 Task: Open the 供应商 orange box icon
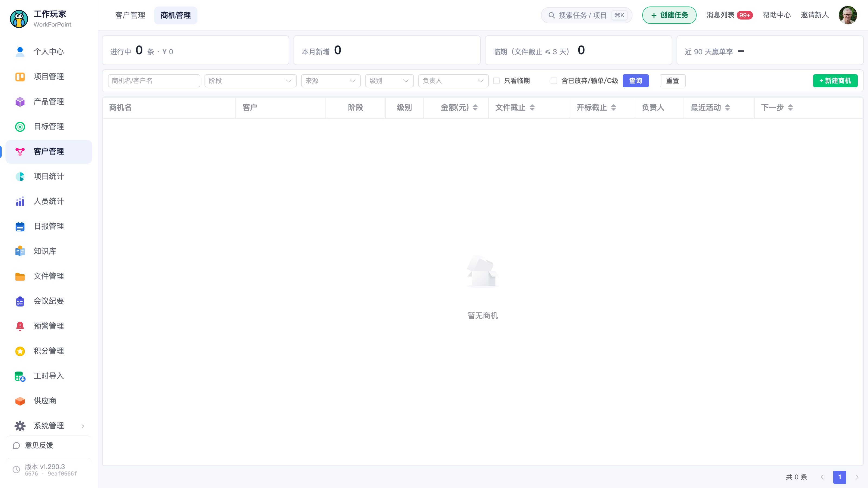tap(20, 401)
